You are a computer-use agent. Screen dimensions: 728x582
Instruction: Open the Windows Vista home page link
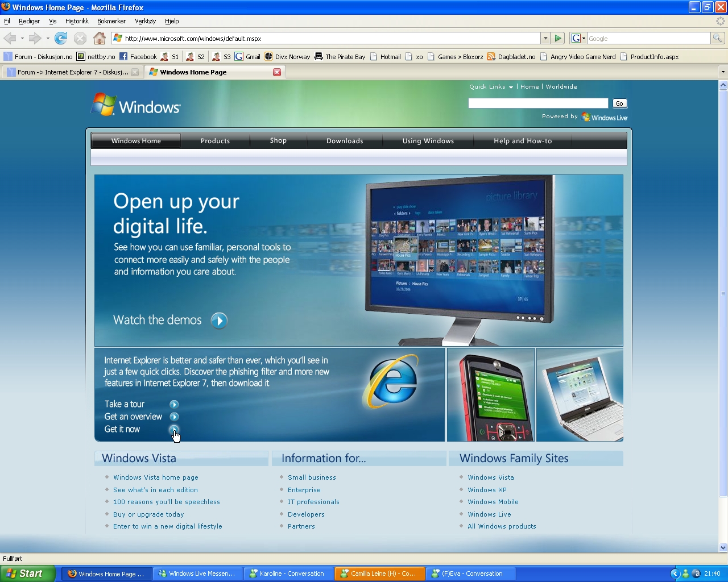156,477
